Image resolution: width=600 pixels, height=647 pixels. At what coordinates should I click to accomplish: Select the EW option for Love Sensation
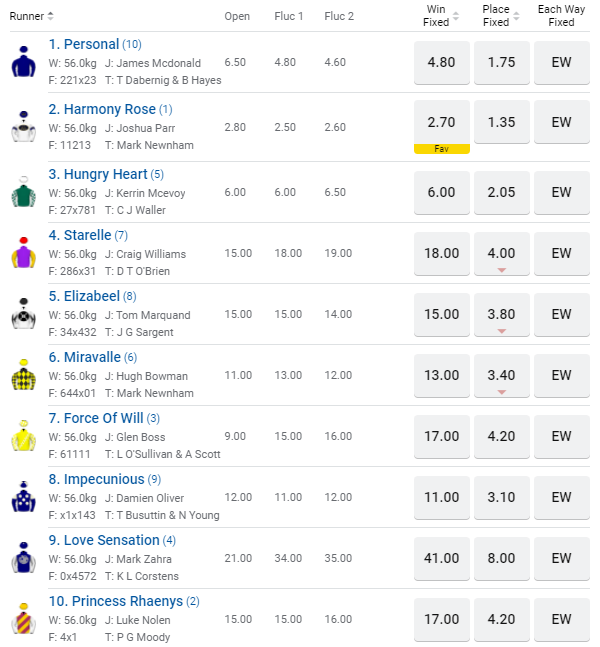(x=561, y=558)
